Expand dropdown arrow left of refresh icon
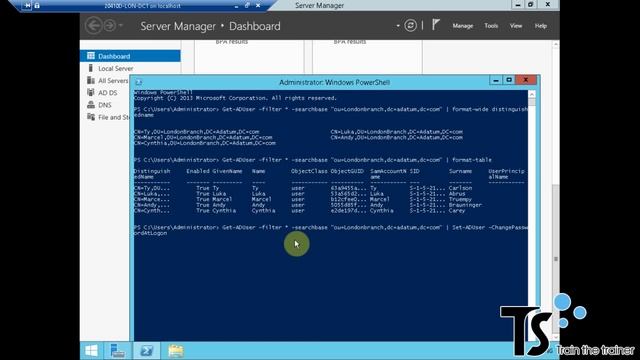Viewport: 640px width, 360px height. (398, 26)
